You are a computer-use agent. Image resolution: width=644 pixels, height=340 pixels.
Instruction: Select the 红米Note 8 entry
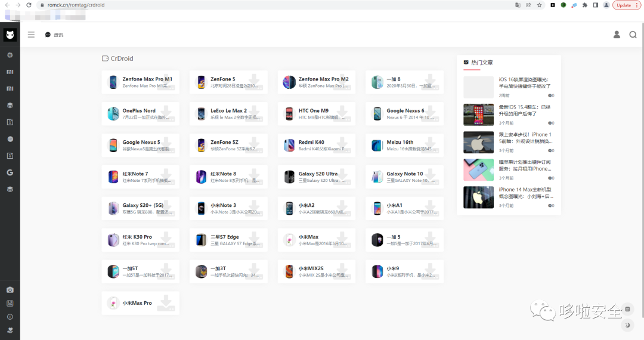pyautogui.click(x=228, y=177)
